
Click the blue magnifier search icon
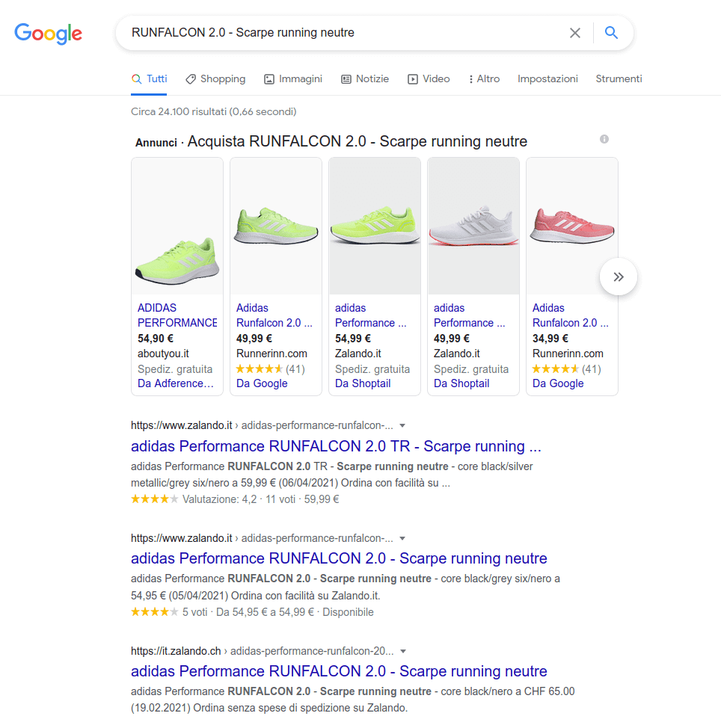611,32
